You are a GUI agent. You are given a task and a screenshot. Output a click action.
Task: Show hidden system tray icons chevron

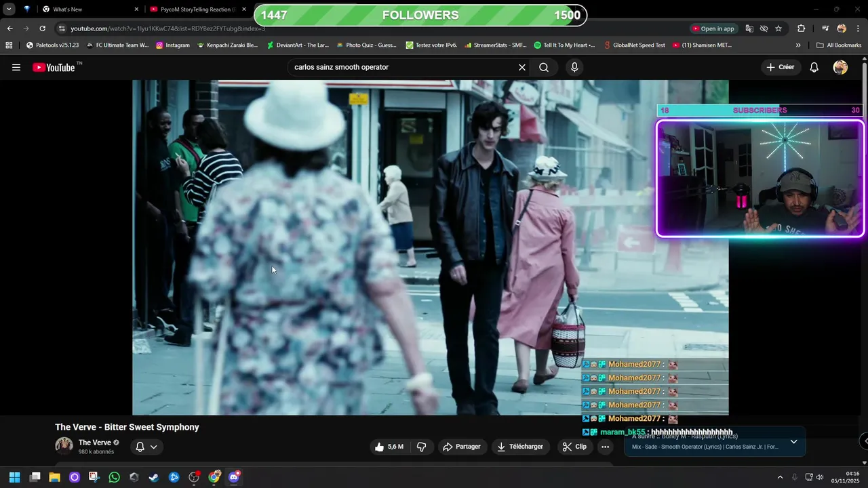tap(780, 477)
